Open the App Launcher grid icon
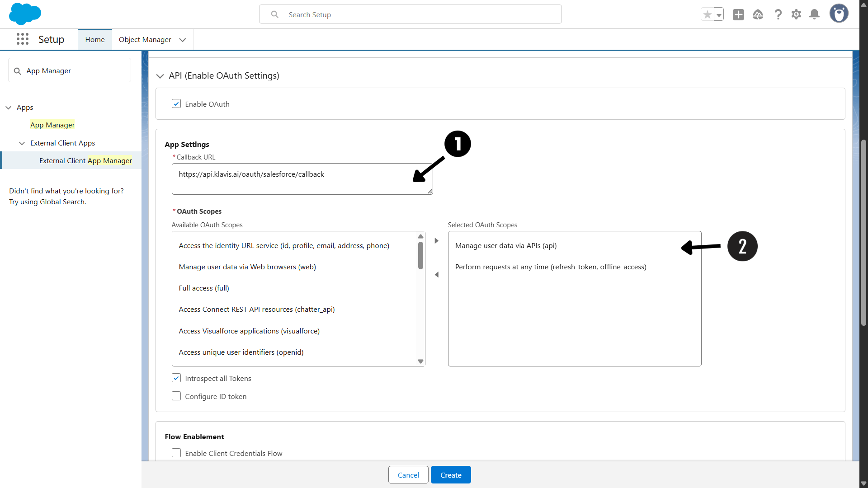Viewport: 868px width, 488px height. 23,39
